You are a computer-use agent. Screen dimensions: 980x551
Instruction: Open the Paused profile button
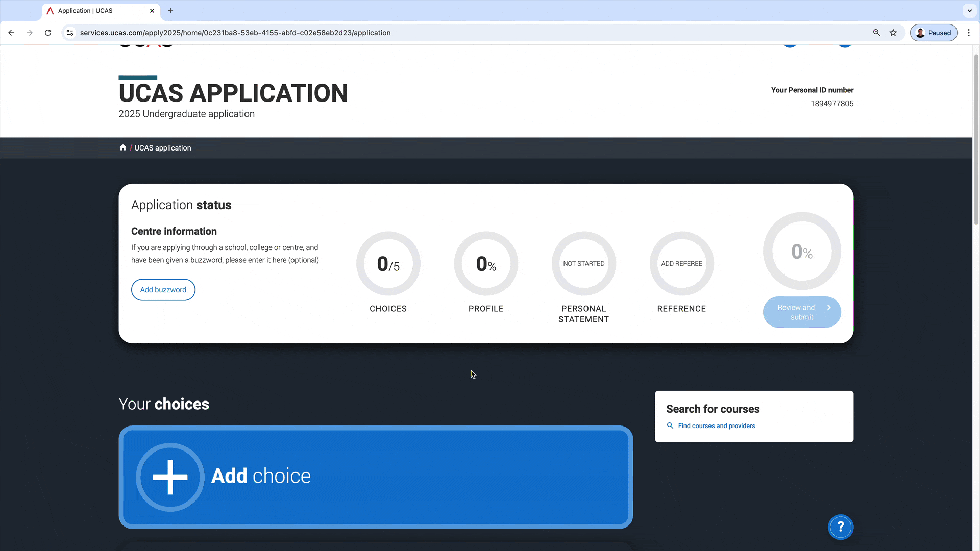click(934, 33)
